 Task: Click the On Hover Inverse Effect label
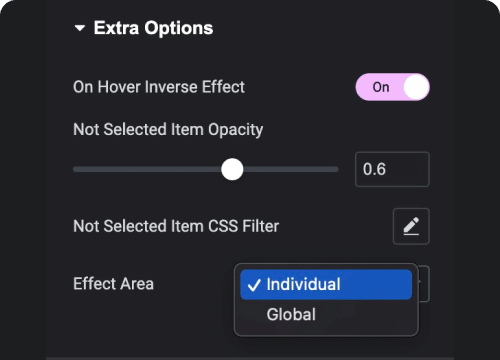click(159, 87)
